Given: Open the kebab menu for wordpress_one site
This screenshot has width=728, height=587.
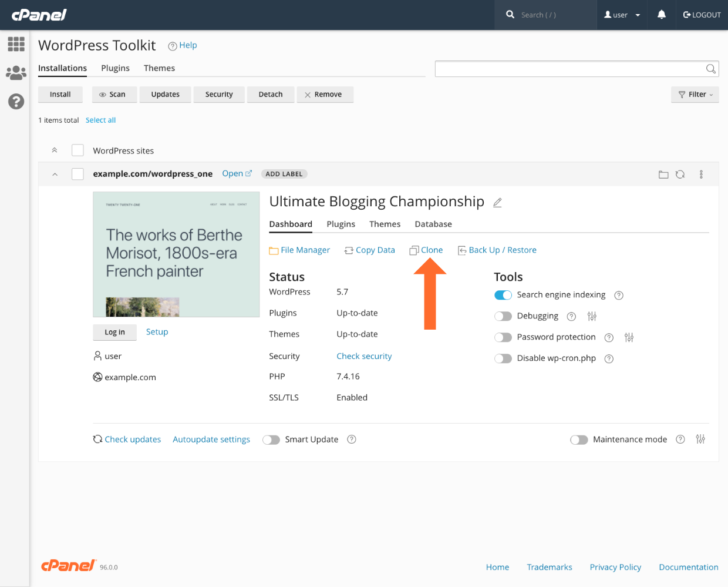Looking at the screenshot, I should pos(701,175).
